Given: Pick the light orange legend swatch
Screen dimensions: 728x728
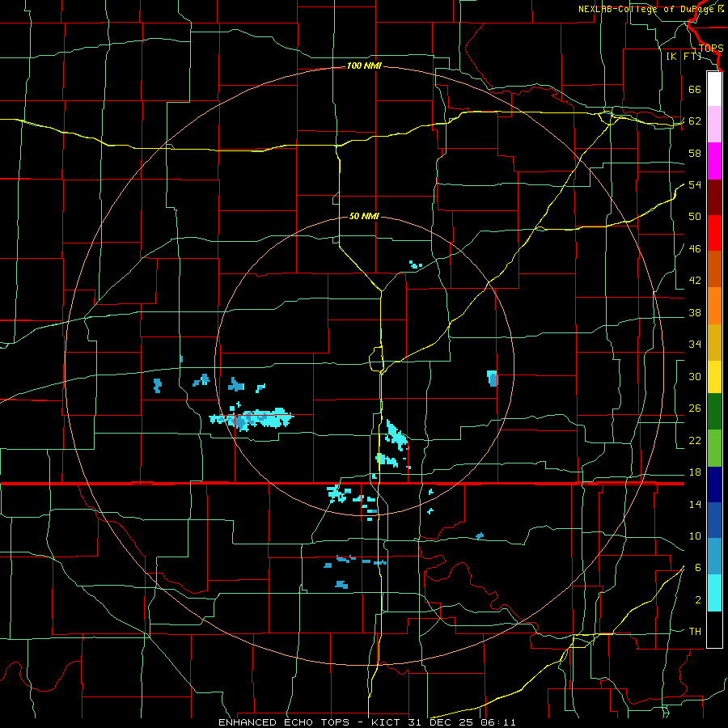Looking at the screenshot, I should coord(714,306).
